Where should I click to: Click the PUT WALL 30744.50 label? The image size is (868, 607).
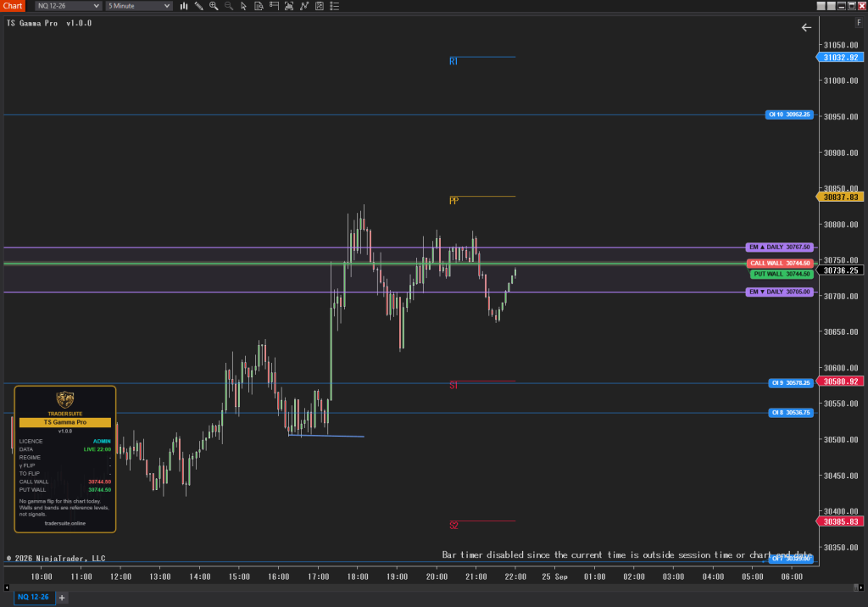click(x=781, y=274)
